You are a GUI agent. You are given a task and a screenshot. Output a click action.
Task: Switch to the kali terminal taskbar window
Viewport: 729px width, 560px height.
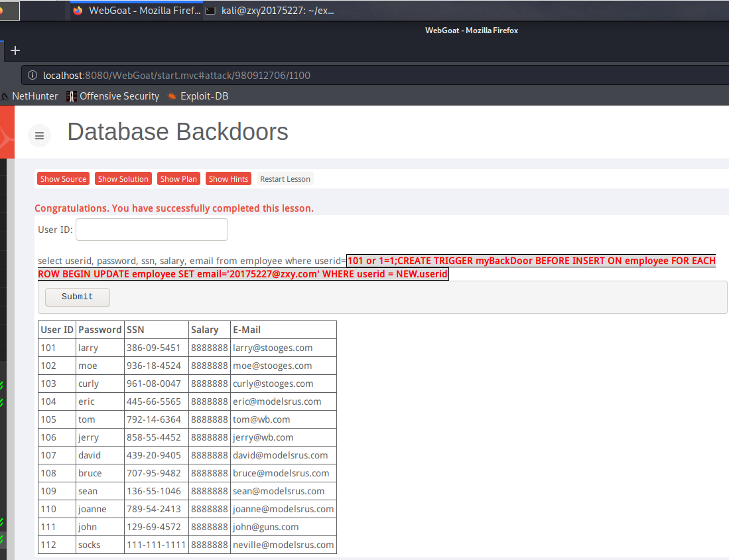click(x=270, y=10)
